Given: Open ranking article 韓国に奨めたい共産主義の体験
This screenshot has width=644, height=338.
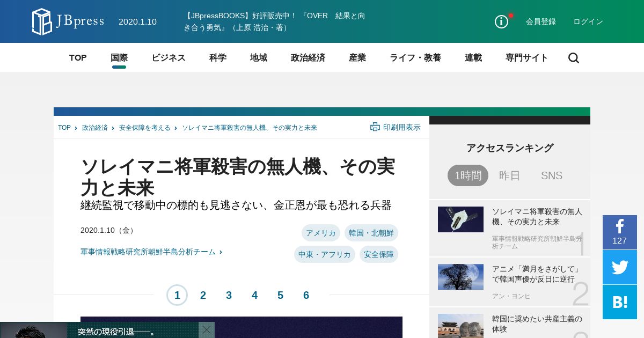Looking at the screenshot, I should [x=537, y=324].
